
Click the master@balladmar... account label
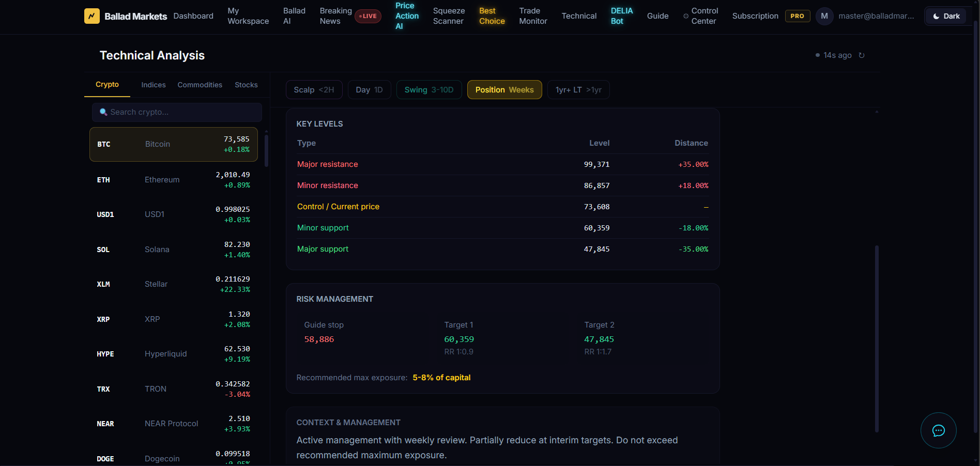click(x=876, y=16)
